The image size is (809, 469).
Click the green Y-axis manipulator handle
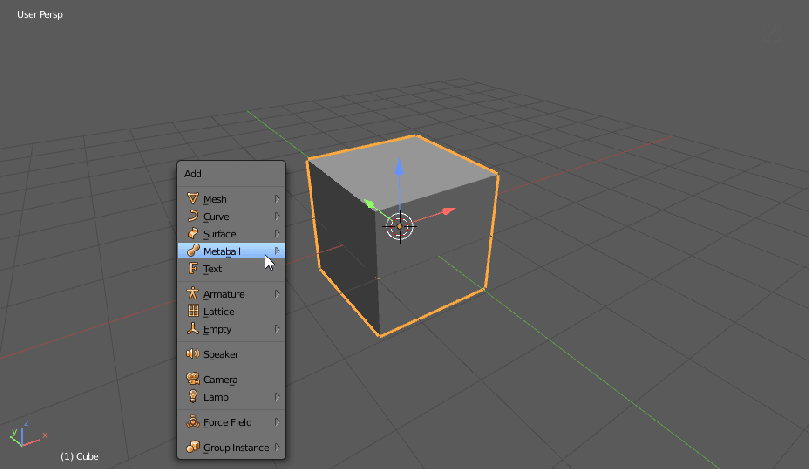click(369, 204)
